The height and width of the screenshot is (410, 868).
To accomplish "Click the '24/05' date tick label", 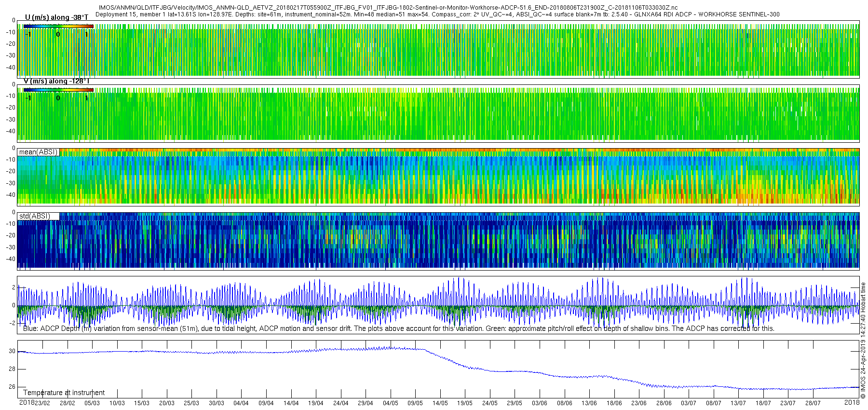I will 490,403.
